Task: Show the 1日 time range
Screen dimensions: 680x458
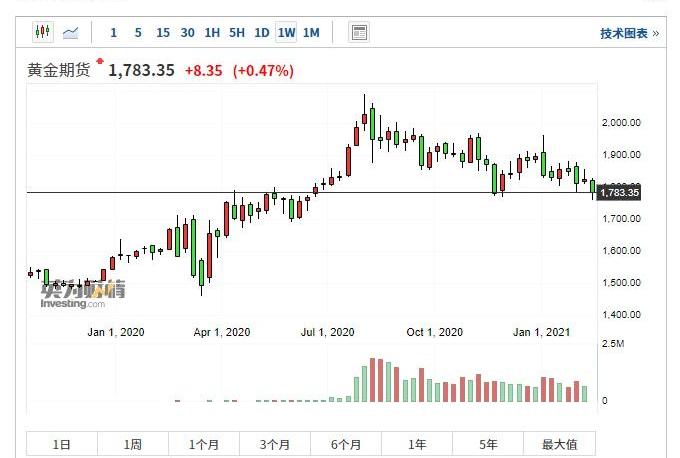Action: pos(62,444)
